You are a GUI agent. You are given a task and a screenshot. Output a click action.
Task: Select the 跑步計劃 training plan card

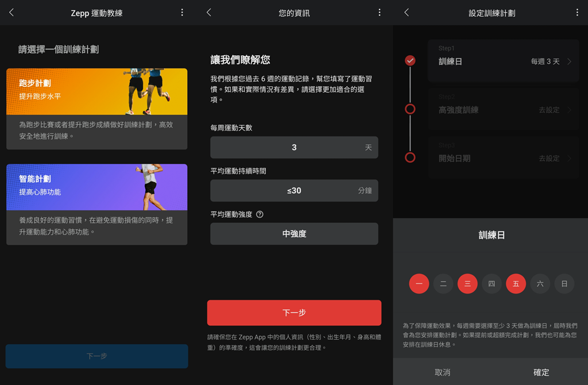(x=96, y=109)
